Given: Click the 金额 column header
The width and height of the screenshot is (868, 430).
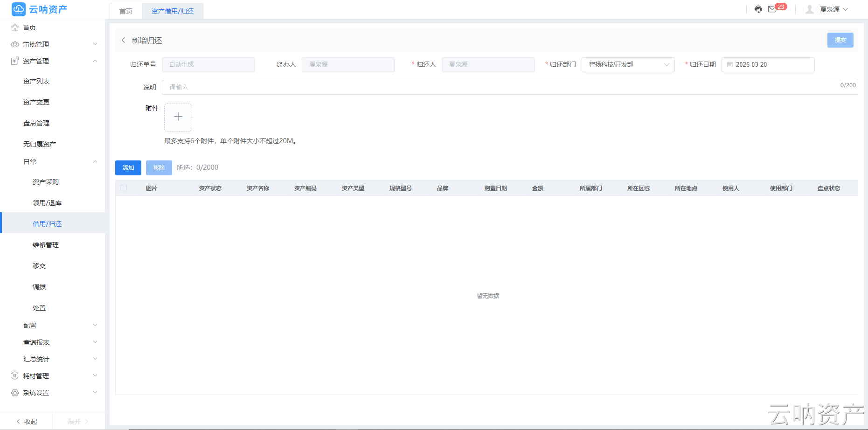Looking at the screenshot, I should (538, 188).
